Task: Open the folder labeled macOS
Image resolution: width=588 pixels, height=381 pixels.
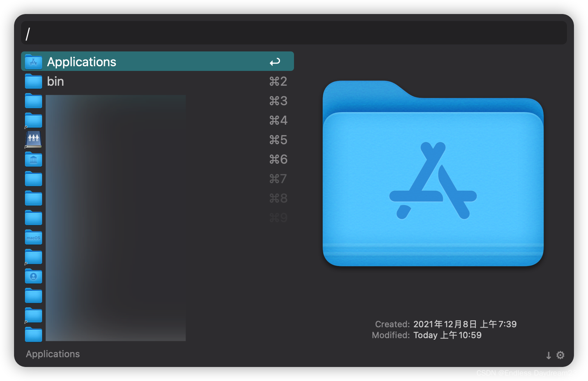Action: tap(34, 237)
